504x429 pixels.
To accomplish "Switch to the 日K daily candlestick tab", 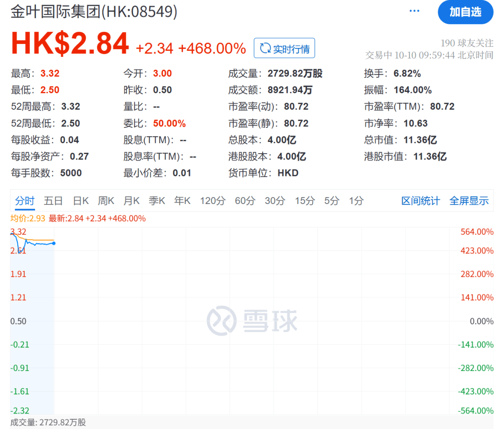I will coord(80,200).
